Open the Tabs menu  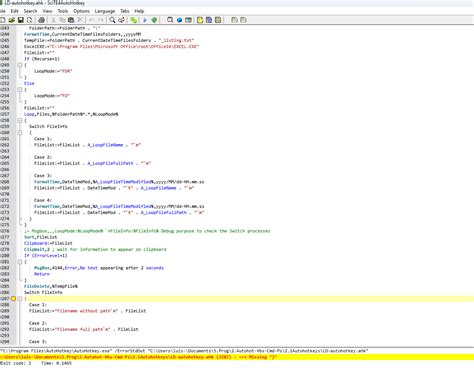125,11
